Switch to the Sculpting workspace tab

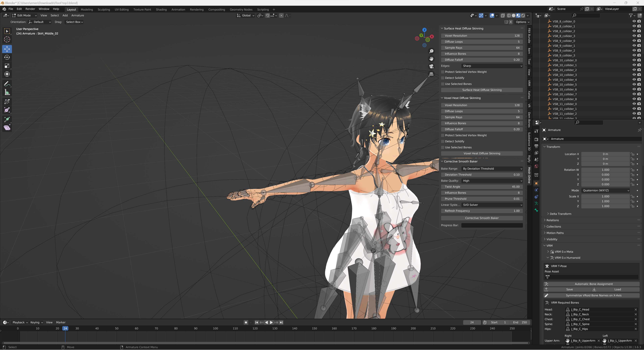(104, 10)
